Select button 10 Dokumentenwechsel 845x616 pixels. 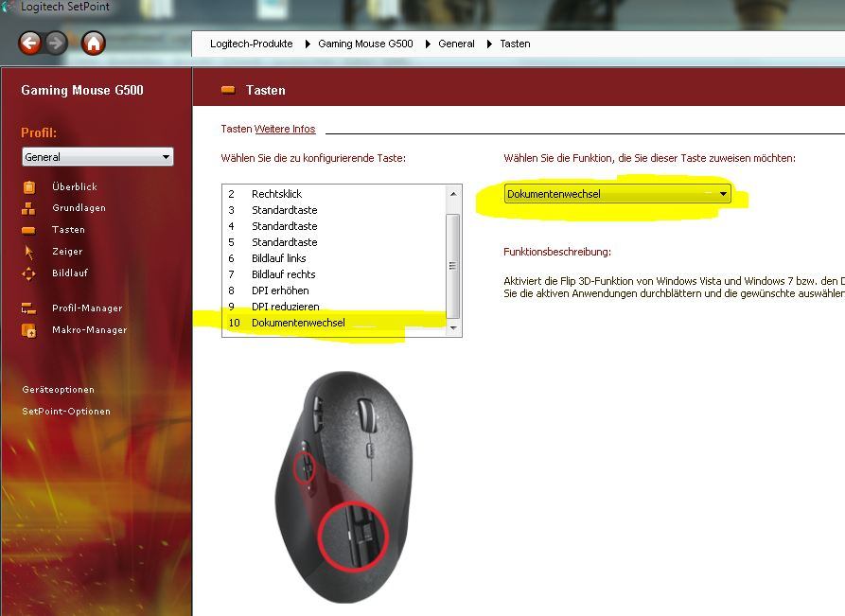(334, 323)
